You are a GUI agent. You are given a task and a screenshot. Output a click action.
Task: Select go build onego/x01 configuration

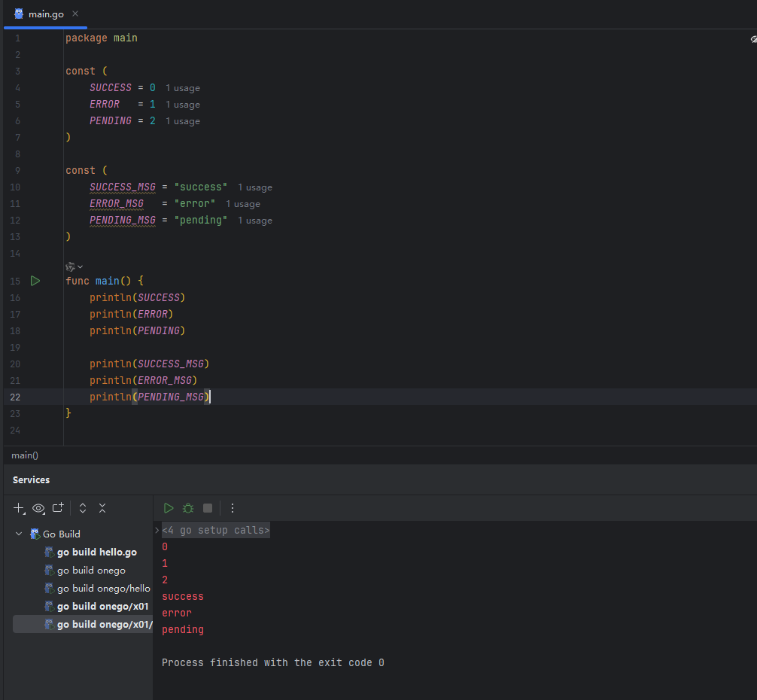coord(103,607)
